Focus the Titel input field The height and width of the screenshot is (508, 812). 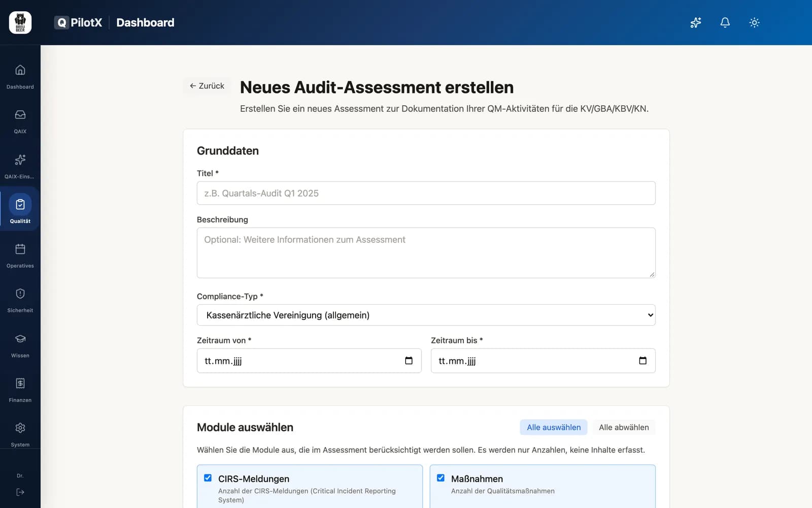tap(426, 193)
